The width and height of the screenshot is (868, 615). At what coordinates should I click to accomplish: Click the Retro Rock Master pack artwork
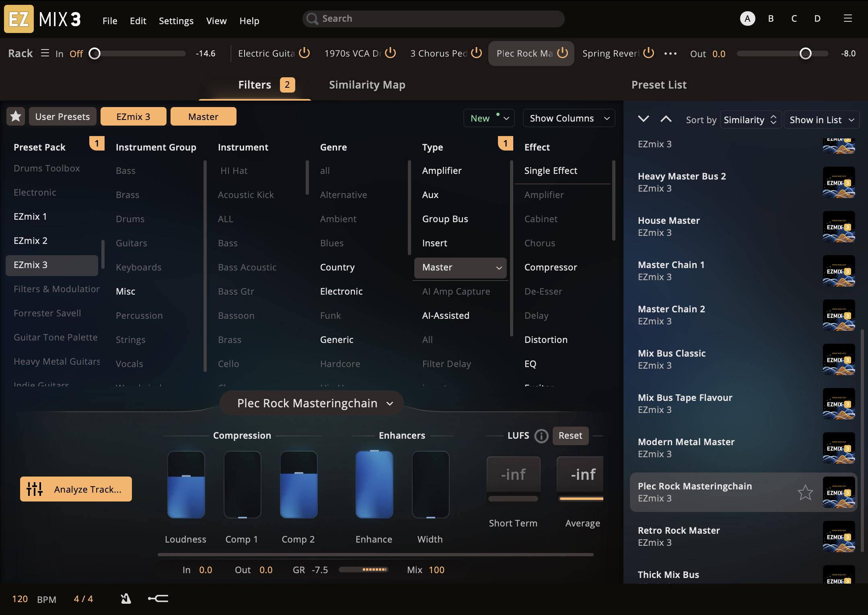coord(839,537)
